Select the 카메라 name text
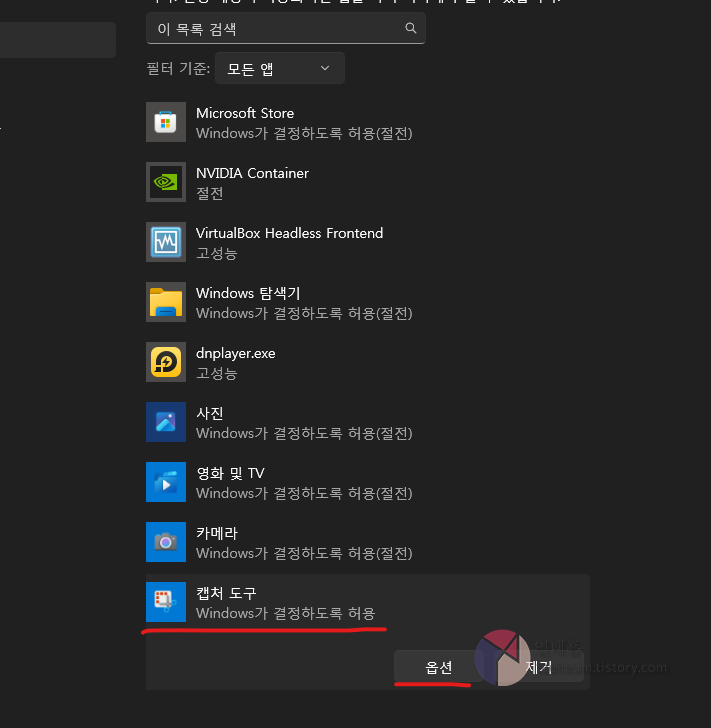Viewport: 711px width, 728px height. [x=216, y=533]
